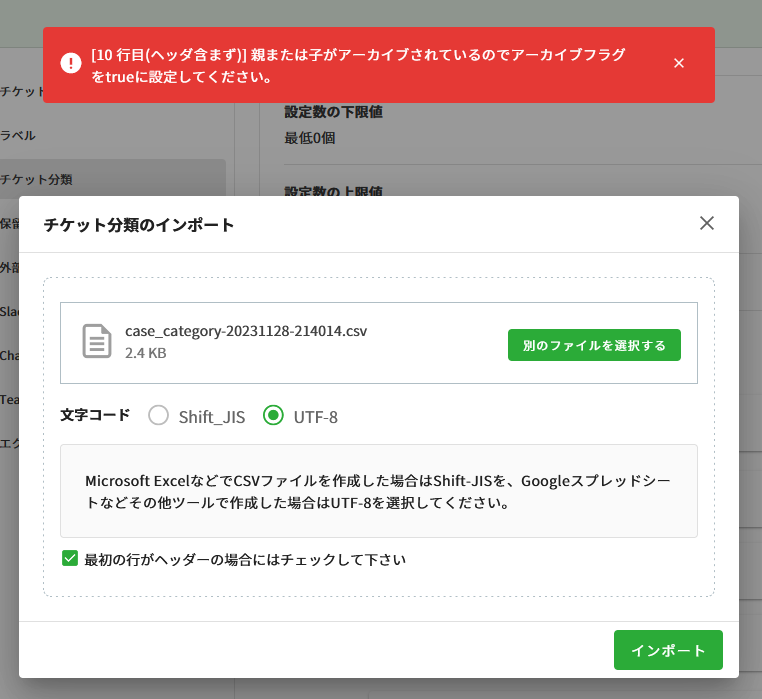Image resolution: width=762 pixels, height=699 pixels.
Task: Close the red error notification
Action: click(x=679, y=63)
